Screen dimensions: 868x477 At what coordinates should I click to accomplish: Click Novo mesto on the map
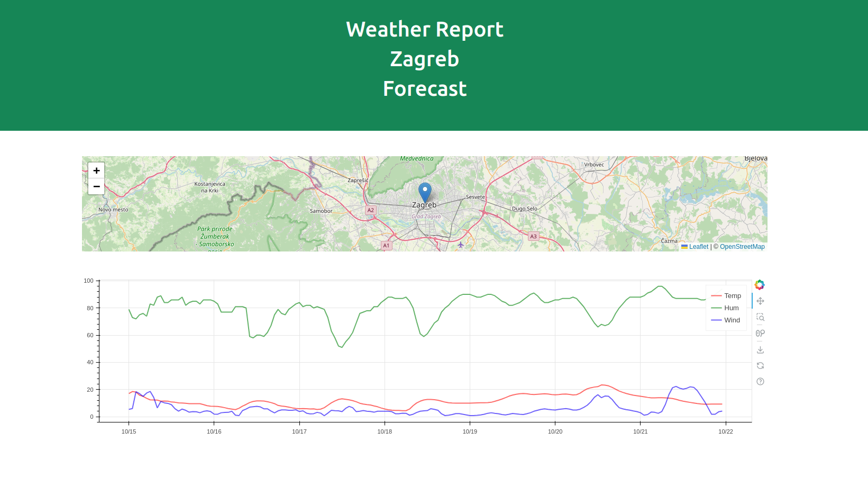[x=113, y=210]
